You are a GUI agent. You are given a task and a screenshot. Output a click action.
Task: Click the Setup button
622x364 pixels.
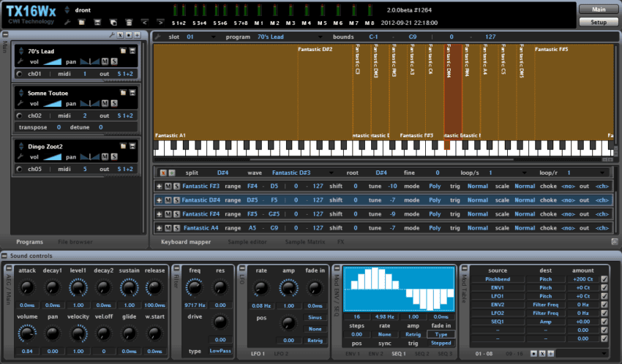[x=598, y=22]
